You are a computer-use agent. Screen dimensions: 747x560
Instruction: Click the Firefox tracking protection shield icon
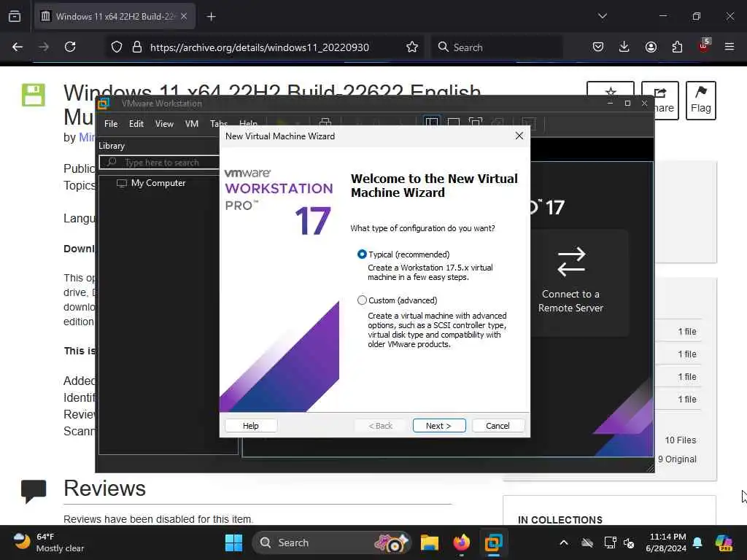pos(117,47)
